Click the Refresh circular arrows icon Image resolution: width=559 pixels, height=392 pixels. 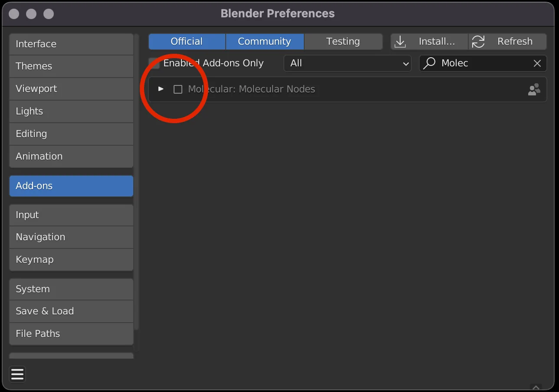coord(478,42)
